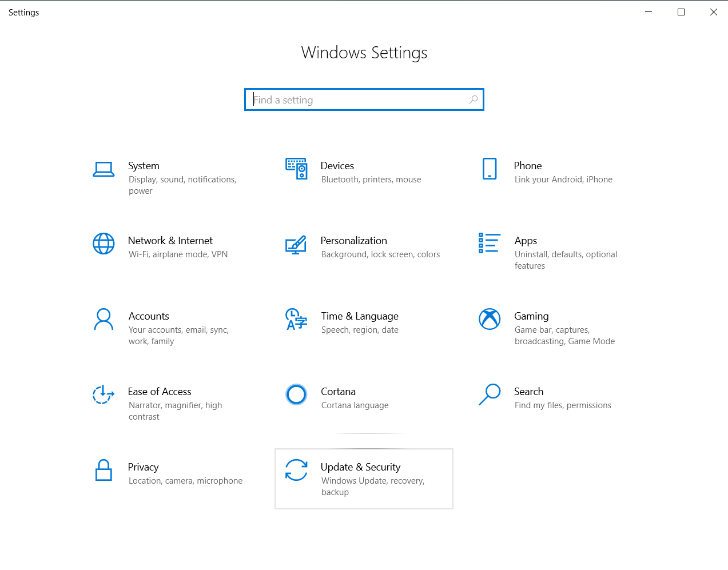The image size is (728, 570).
Task: Select the Phone icon
Action: click(x=490, y=169)
